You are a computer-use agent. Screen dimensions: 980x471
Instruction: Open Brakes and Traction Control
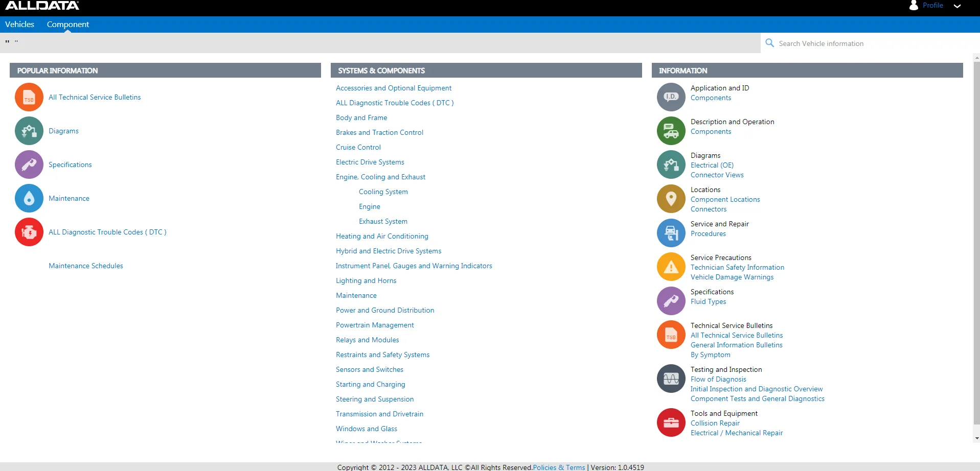point(379,132)
